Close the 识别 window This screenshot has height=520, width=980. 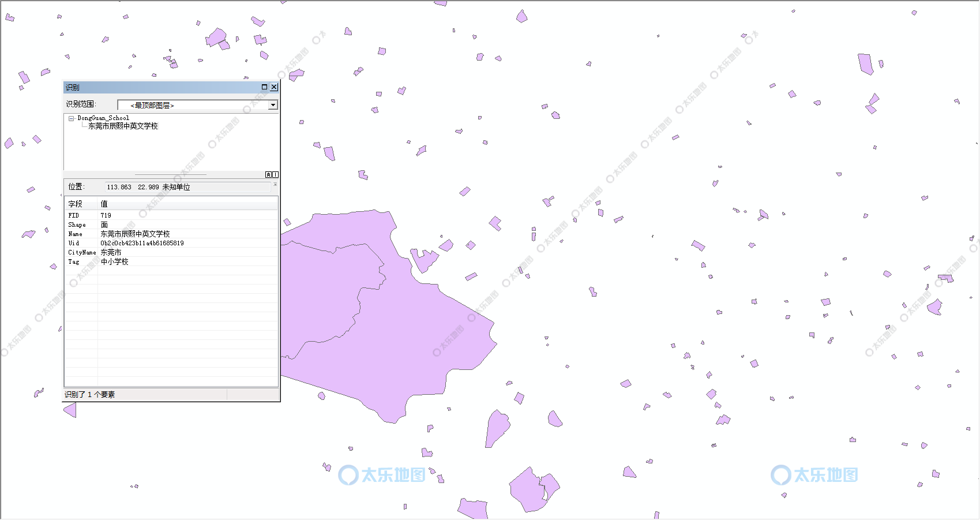pyautogui.click(x=274, y=87)
